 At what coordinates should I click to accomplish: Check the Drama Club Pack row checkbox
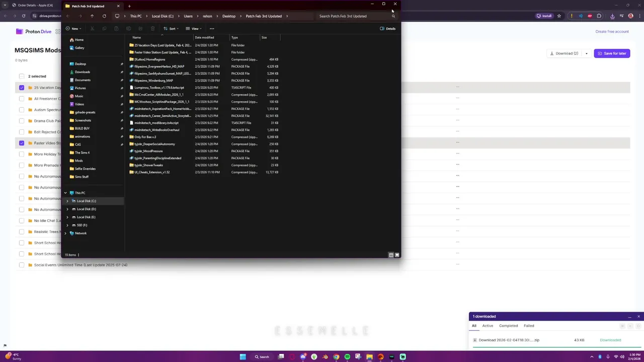tap(22, 121)
